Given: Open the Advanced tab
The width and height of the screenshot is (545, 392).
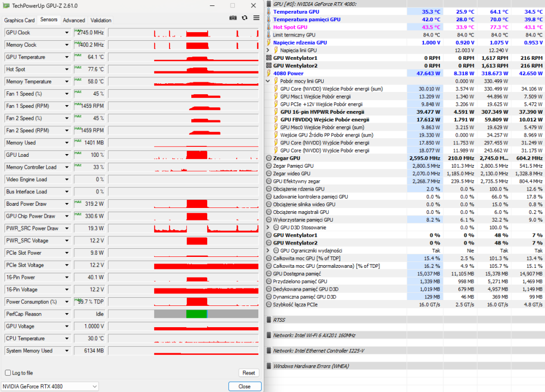Looking at the screenshot, I should 74,20.
